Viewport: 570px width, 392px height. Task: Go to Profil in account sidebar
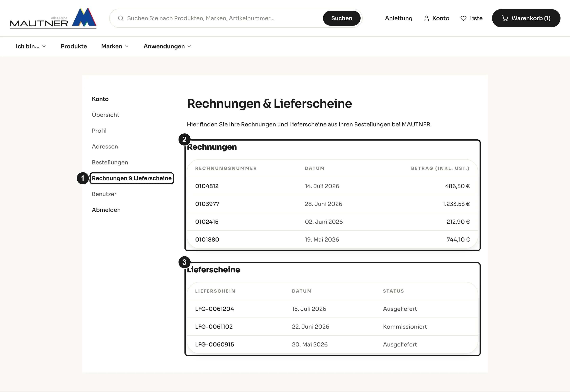pos(99,131)
